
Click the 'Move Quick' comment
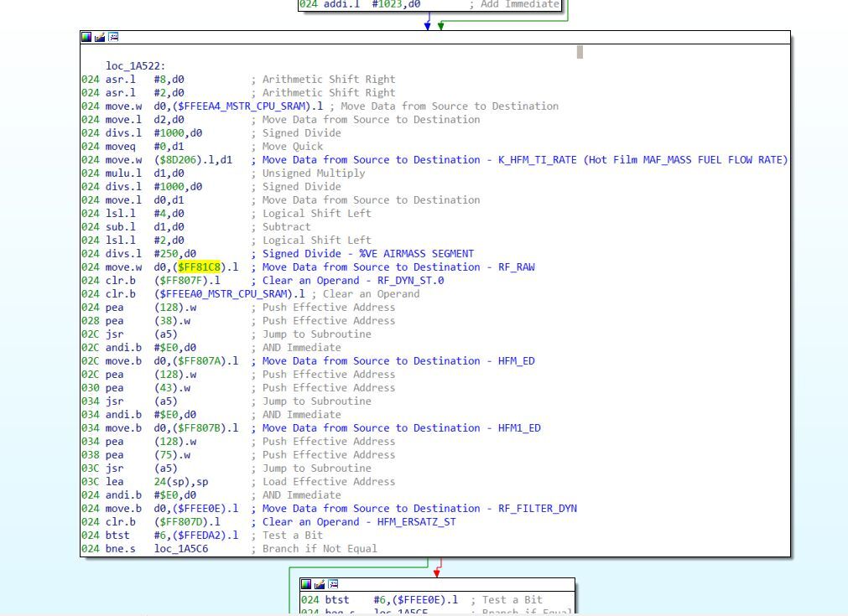click(293, 147)
